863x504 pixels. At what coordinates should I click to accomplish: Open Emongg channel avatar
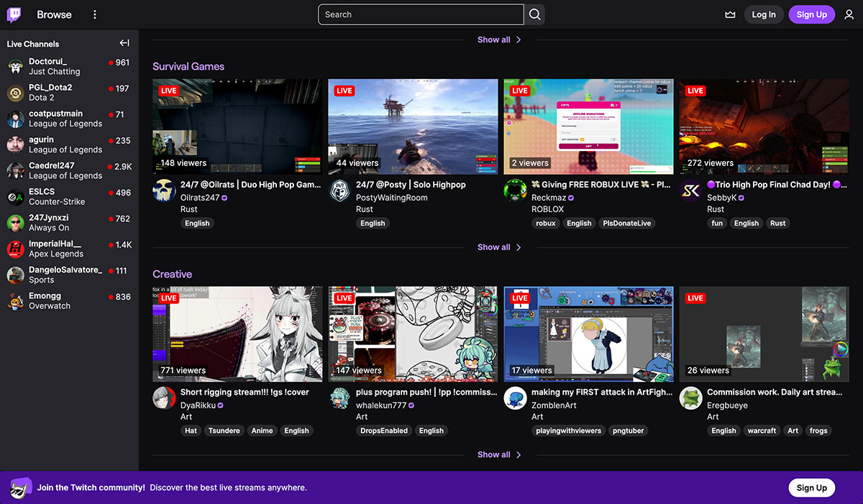tap(16, 301)
